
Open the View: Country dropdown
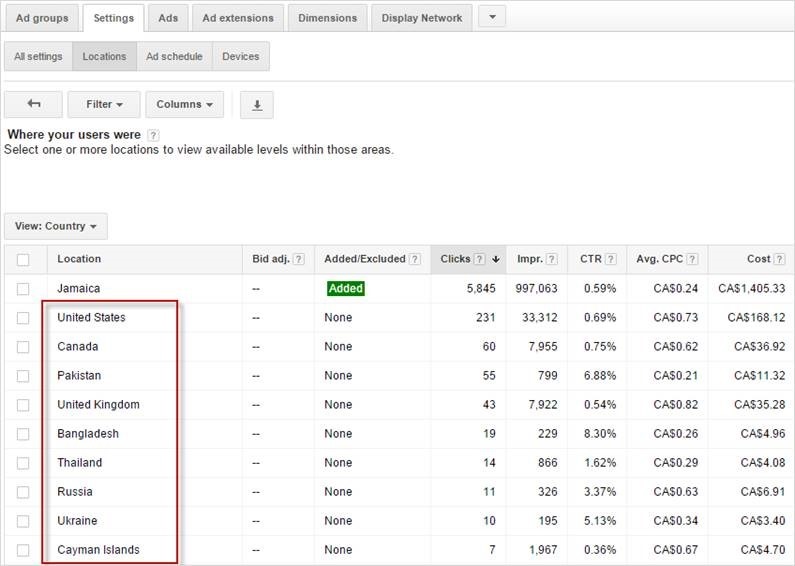(55, 226)
